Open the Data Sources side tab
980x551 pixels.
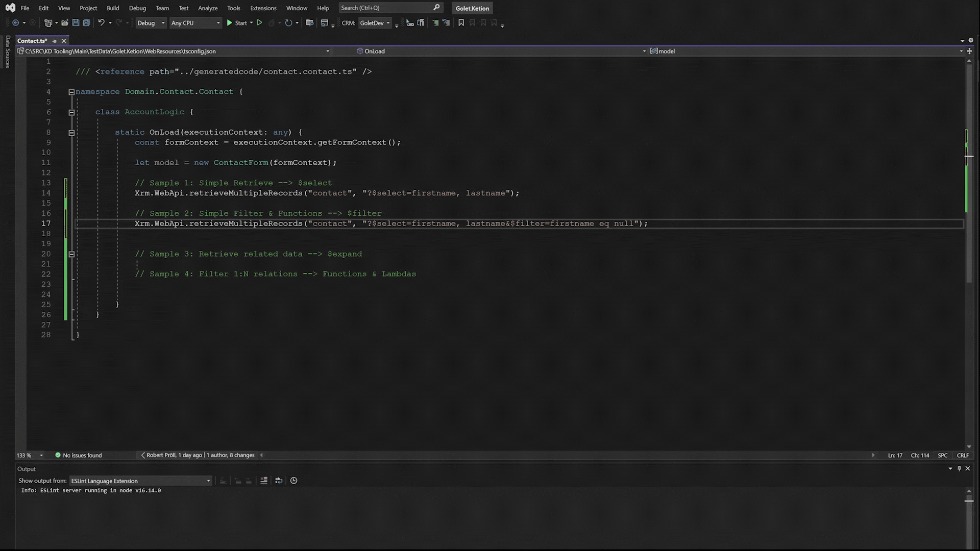pos(7,52)
